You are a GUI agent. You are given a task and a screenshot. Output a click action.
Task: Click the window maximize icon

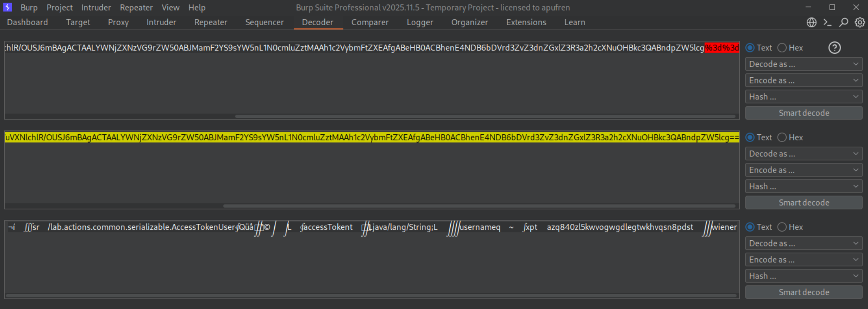tap(832, 7)
